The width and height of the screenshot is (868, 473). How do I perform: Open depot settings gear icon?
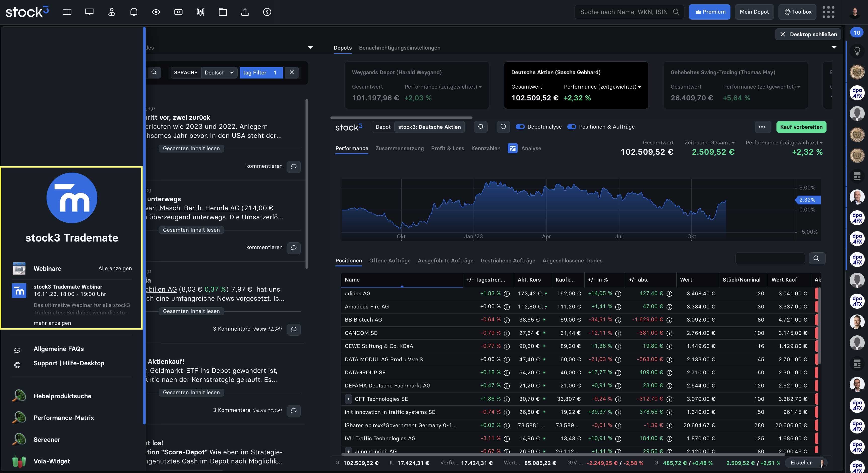click(x=481, y=127)
